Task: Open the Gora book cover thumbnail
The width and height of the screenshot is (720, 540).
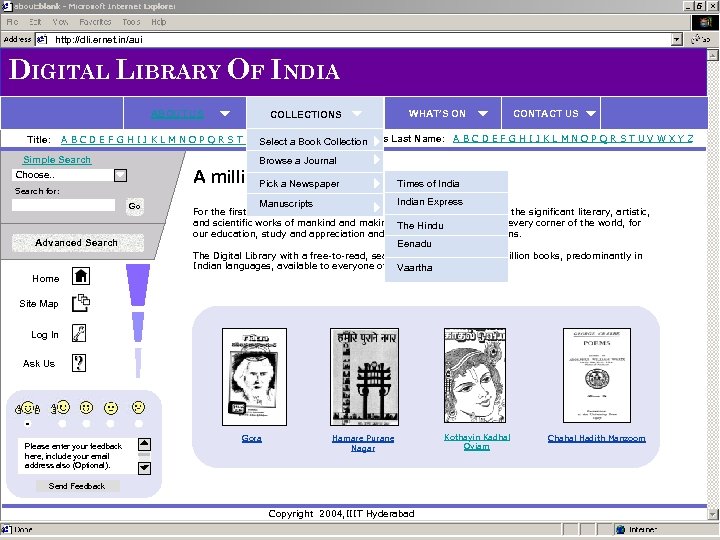Action: click(254, 377)
